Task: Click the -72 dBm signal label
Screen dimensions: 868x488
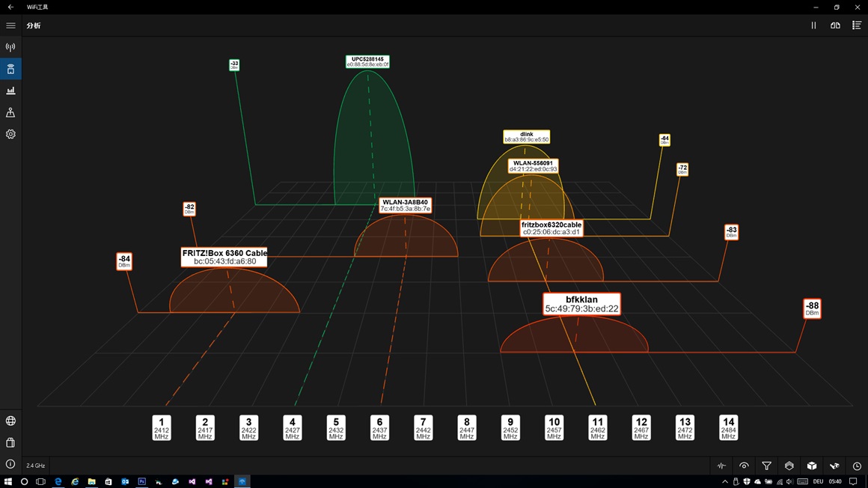Action: tap(682, 169)
